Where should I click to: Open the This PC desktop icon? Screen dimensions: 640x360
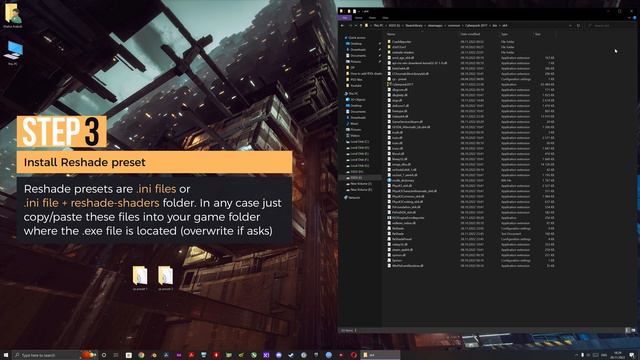(x=13, y=52)
